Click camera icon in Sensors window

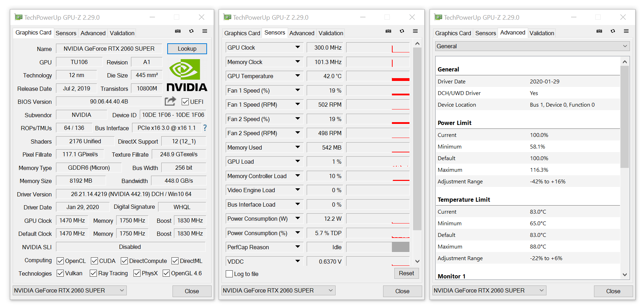click(388, 31)
